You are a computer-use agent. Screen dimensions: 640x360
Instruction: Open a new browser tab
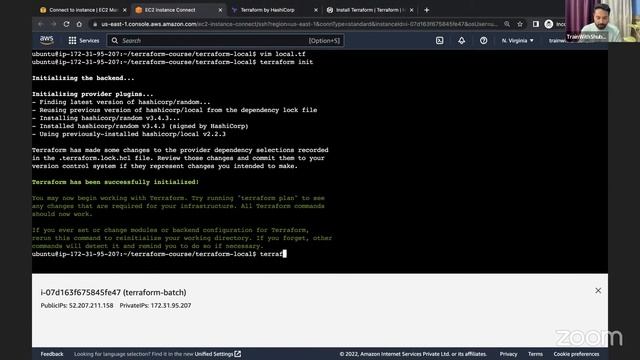point(427,10)
